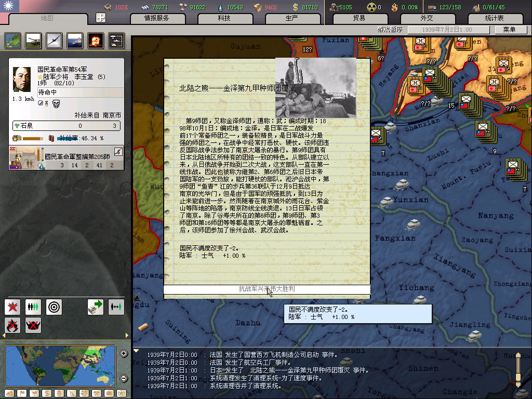
Task: Zoom out the minimap with minus
Action: (124, 378)
